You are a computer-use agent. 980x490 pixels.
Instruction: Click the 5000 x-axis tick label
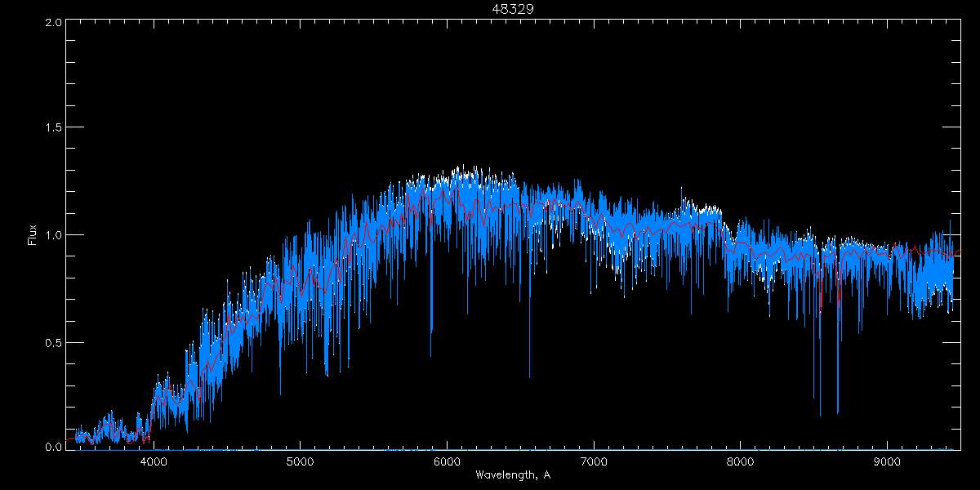300,461
